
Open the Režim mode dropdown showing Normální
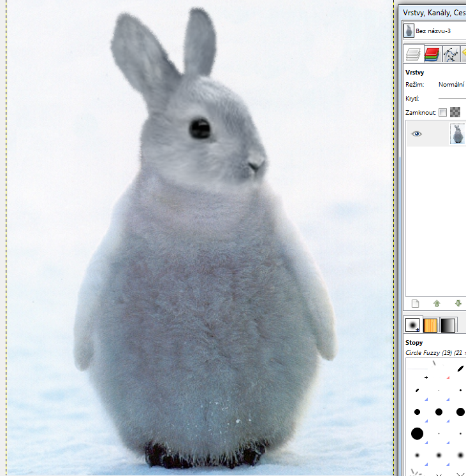[x=452, y=85]
